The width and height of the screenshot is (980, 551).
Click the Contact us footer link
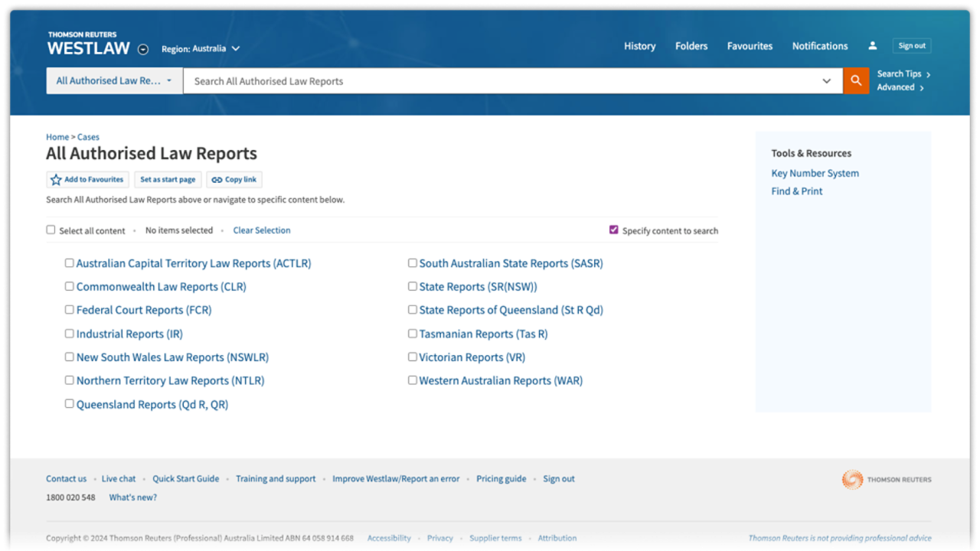(66, 479)
